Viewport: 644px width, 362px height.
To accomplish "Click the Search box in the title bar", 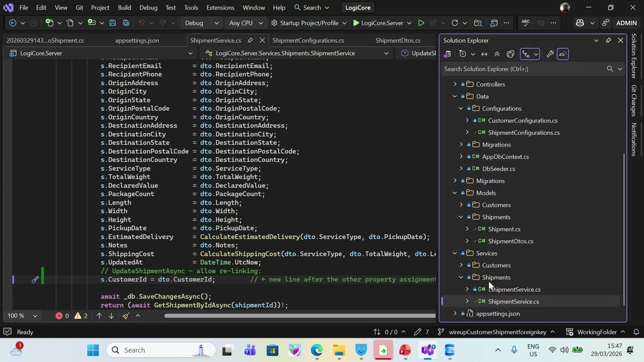I will (312, 8).
